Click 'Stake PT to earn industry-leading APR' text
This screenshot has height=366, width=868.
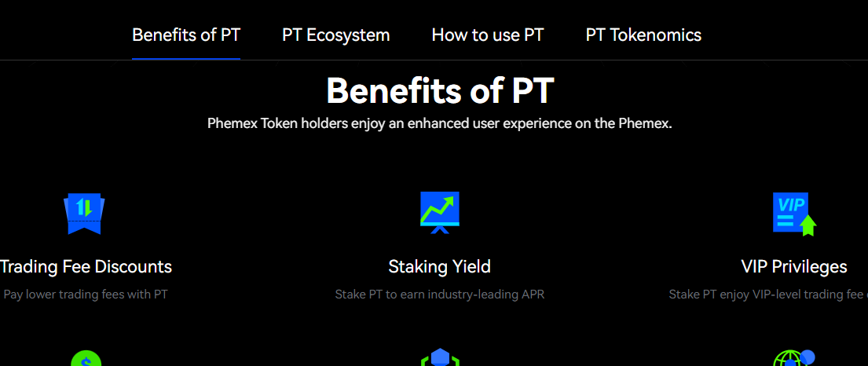click(440, 295)
